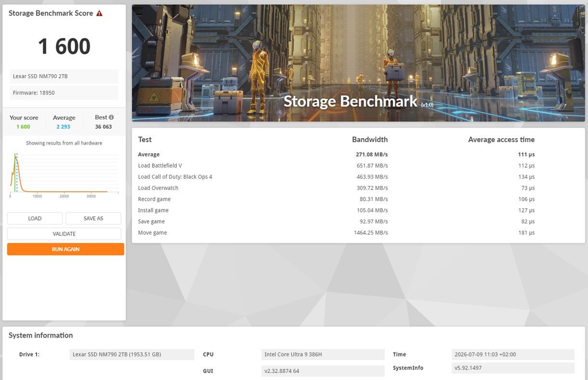This screenshot has height=380, width=588.
Task: Click the System information heading
Action: click(x=40, y=335)
